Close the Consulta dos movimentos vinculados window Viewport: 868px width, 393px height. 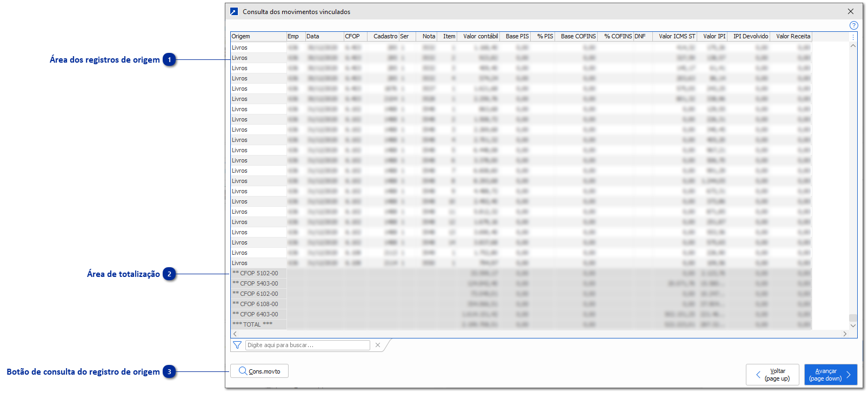(x=851, y=11)
